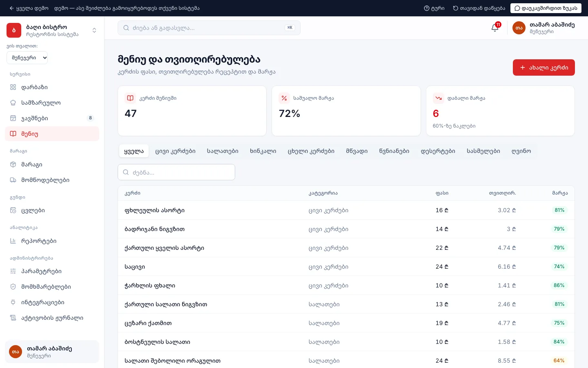
Task: Switch to the ცივი კერძები tab
Action: 175,151
